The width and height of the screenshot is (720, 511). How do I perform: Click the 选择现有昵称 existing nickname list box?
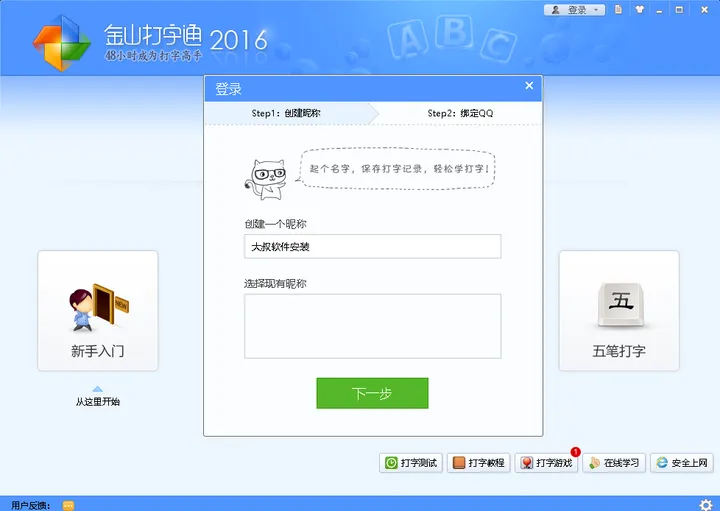click(x=372, y=326)
